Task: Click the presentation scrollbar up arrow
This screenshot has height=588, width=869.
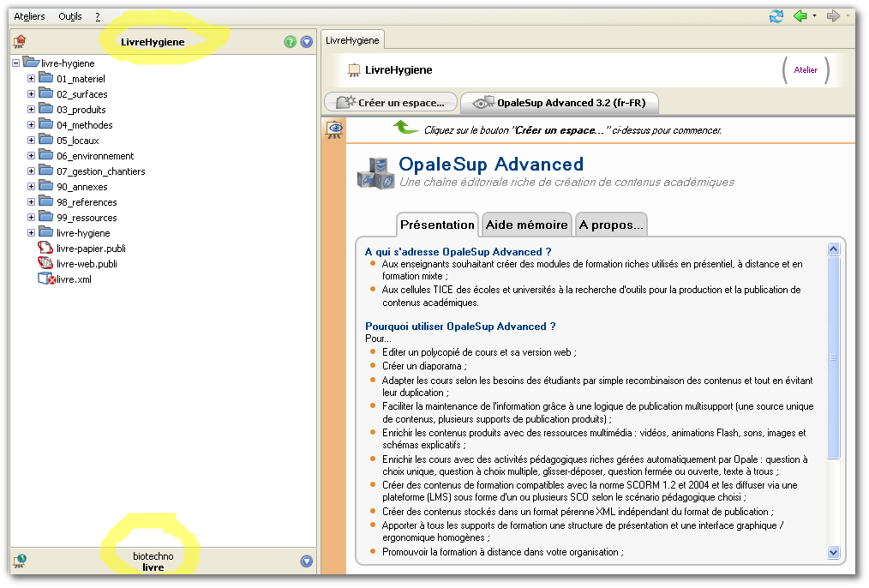Action: (x=833, y=249)
